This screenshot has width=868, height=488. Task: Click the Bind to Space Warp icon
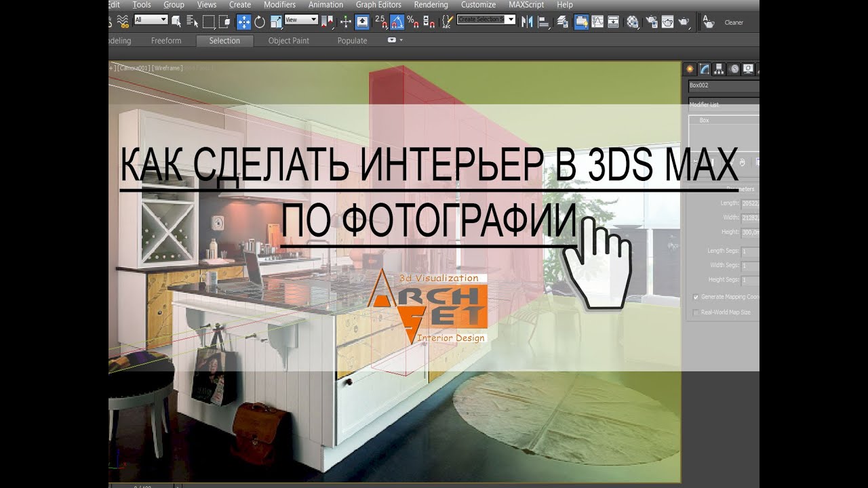coord(123,22)
